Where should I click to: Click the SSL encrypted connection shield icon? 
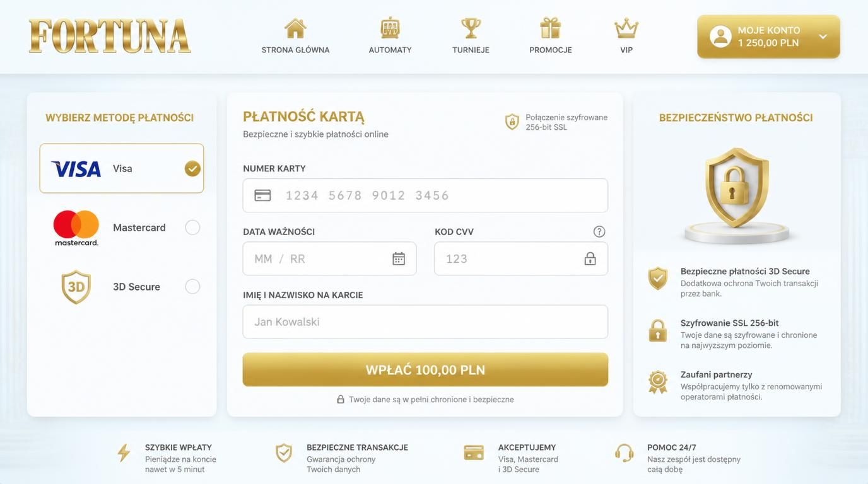tap(512, 122)
